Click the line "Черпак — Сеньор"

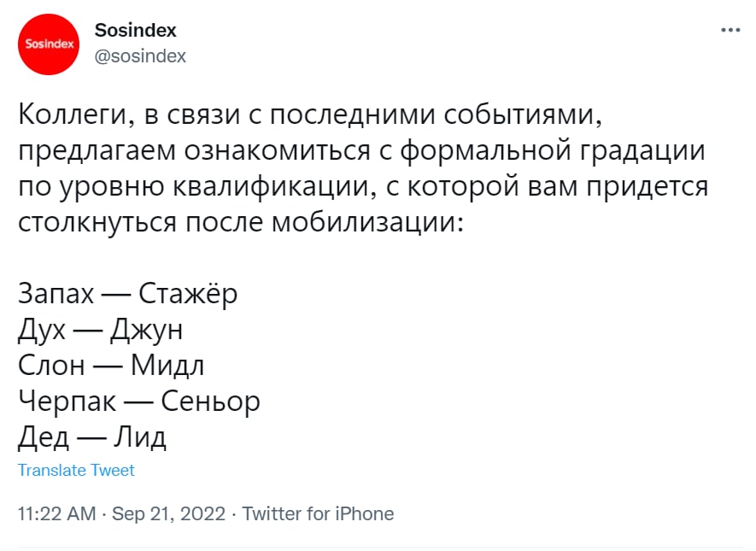138,402
